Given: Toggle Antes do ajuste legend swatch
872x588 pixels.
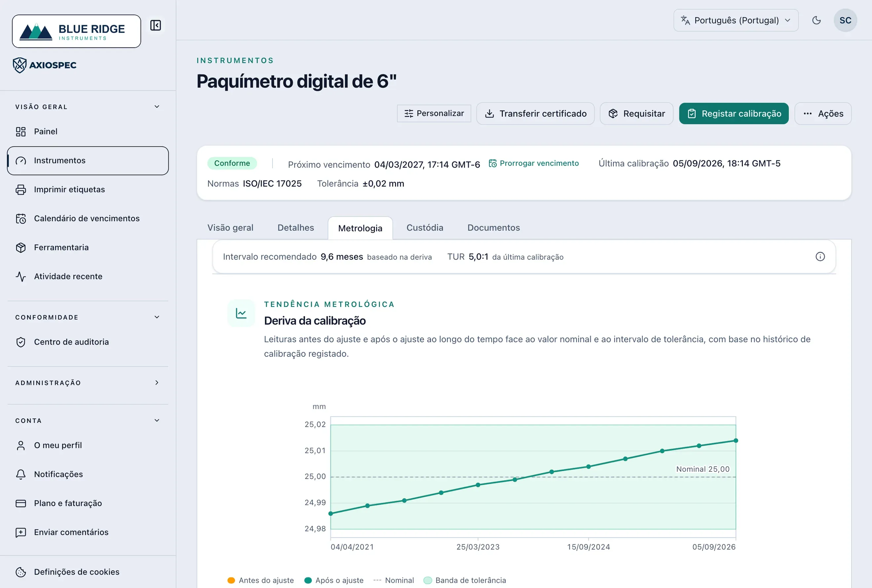Looking at the screenshot, I should (231, 580).
